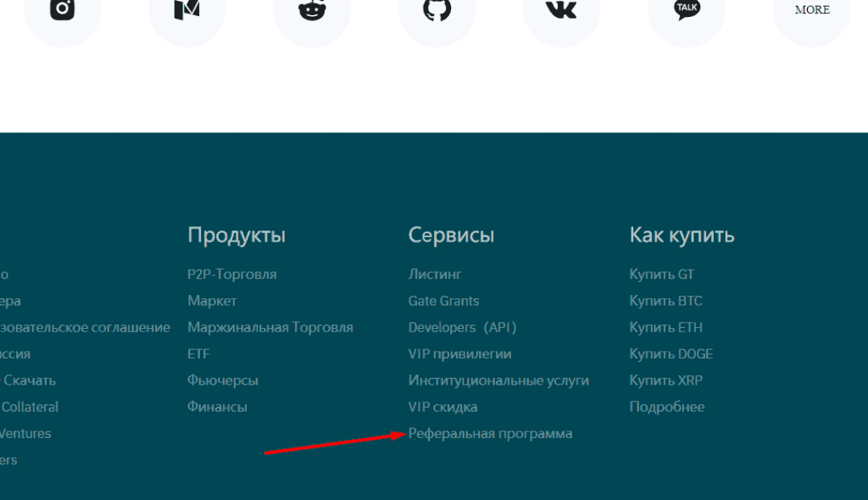The width and height of the screenshot is (868, 500).
Task: Open the Купить GT link
Action: [x=661, y=274]
